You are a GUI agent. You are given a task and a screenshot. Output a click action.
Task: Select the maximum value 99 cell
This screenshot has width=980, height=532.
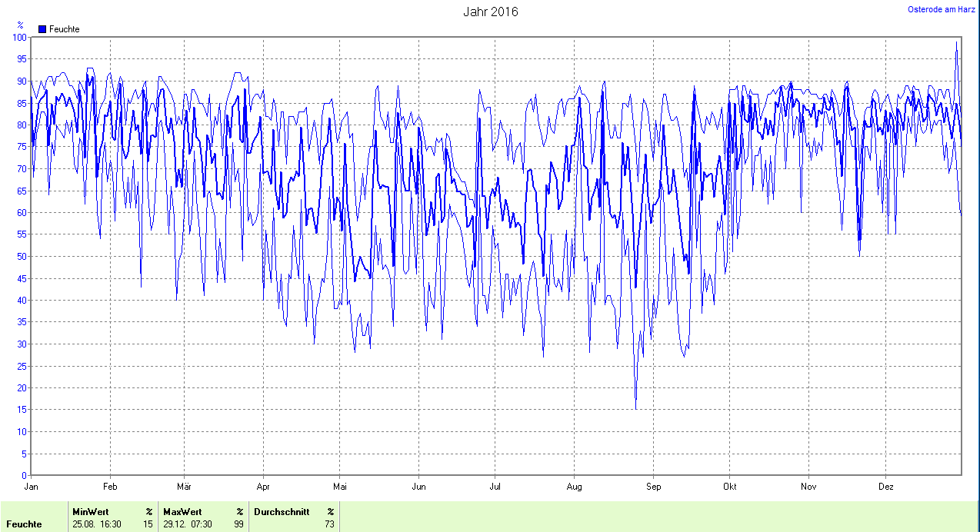[x=238, y=524]
